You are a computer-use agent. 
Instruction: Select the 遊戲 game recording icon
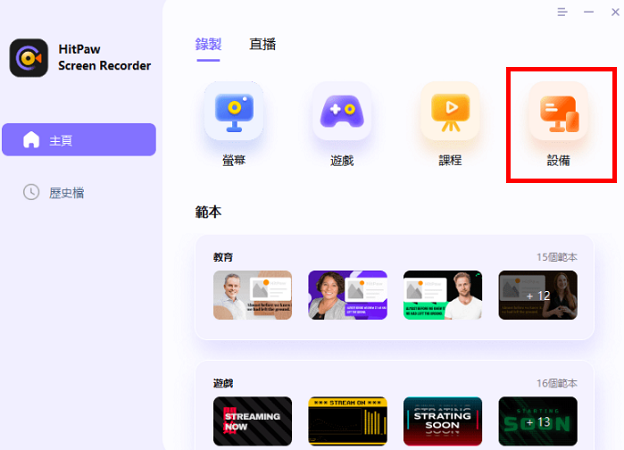click(x=343, y=111)
